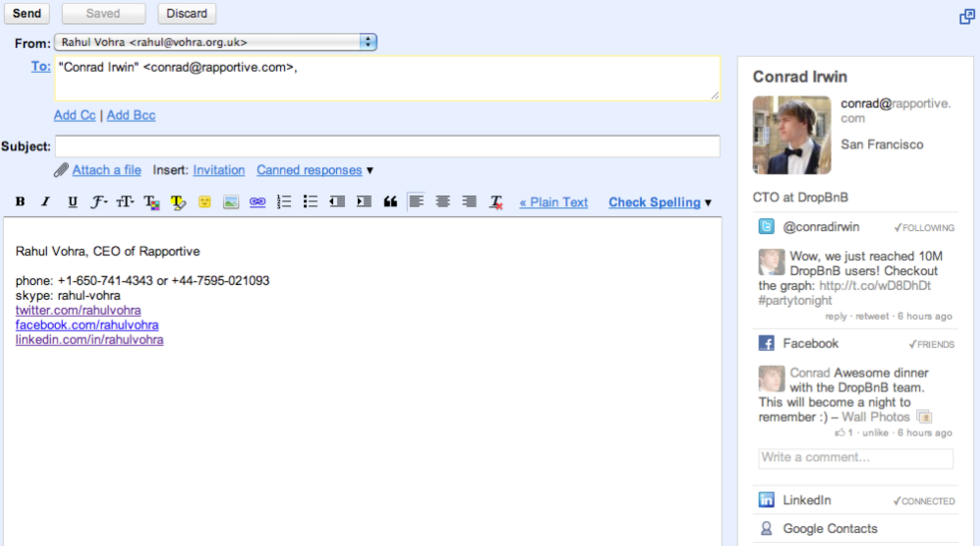Center align the text
Viewport: 980px width, 546px height.
pyautogui.click(x=443, y=202)
